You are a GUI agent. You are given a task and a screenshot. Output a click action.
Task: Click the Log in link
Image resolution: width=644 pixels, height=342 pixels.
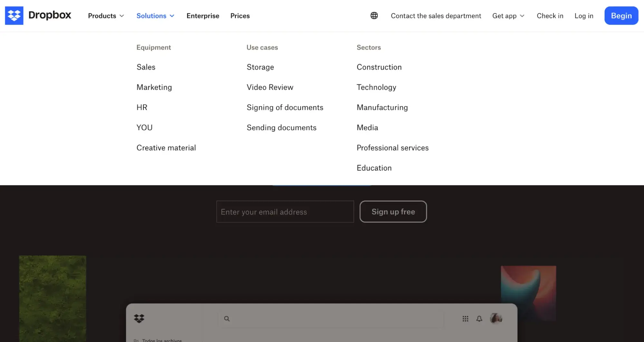click(584, 16)
